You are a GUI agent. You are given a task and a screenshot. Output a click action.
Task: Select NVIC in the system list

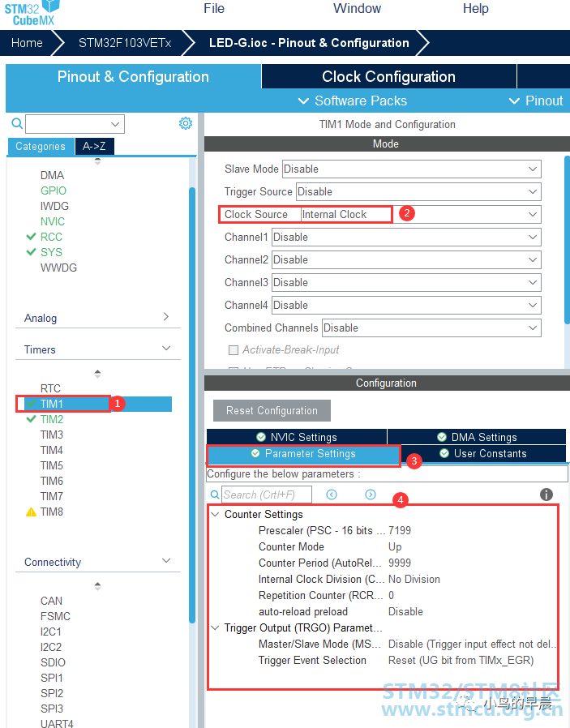pyautogui.click(x=53, y=221)
